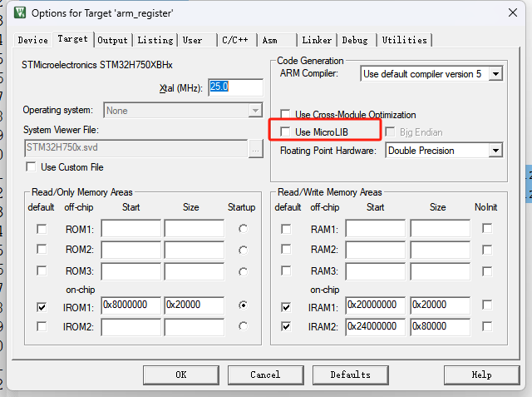Image resolution: width=532 pixels, height=397 pixels.
Task: Click the ROM1 Start address field
Action: coord(131,229)
